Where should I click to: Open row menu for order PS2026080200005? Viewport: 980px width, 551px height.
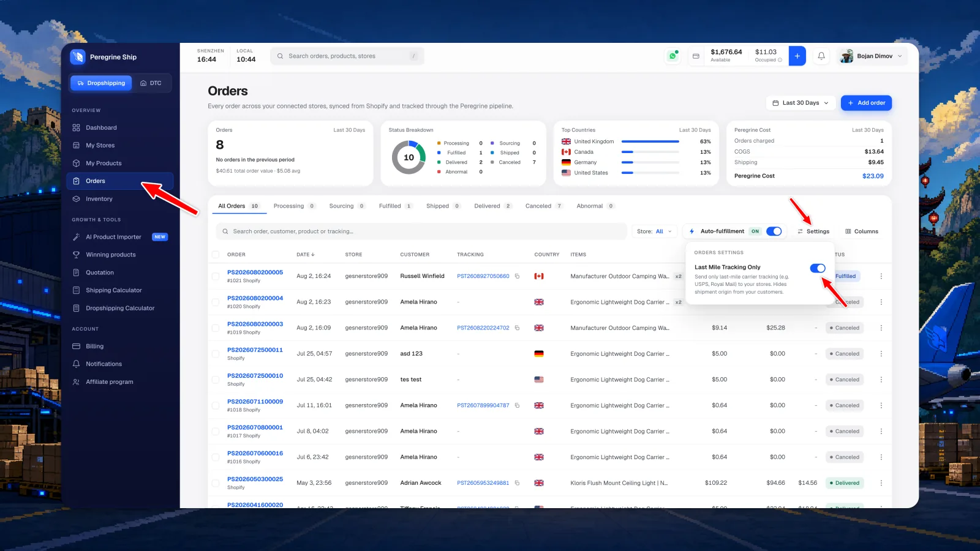pos(881,276)
